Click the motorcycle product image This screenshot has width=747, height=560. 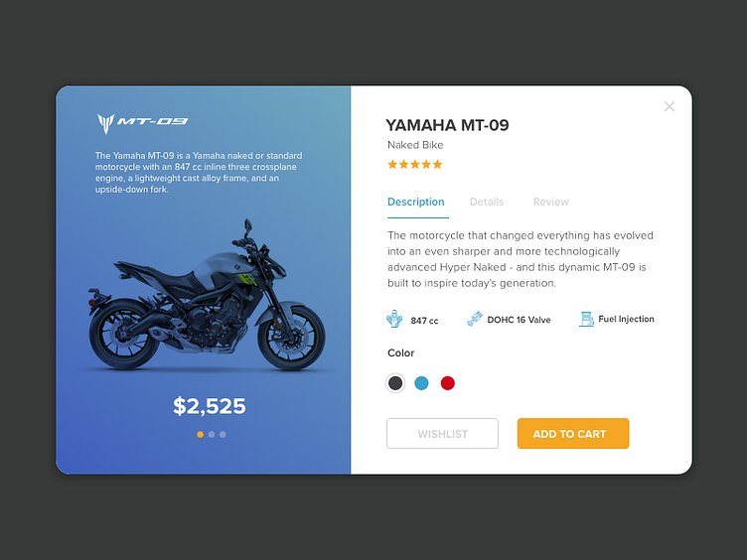(x=208, y=295)
